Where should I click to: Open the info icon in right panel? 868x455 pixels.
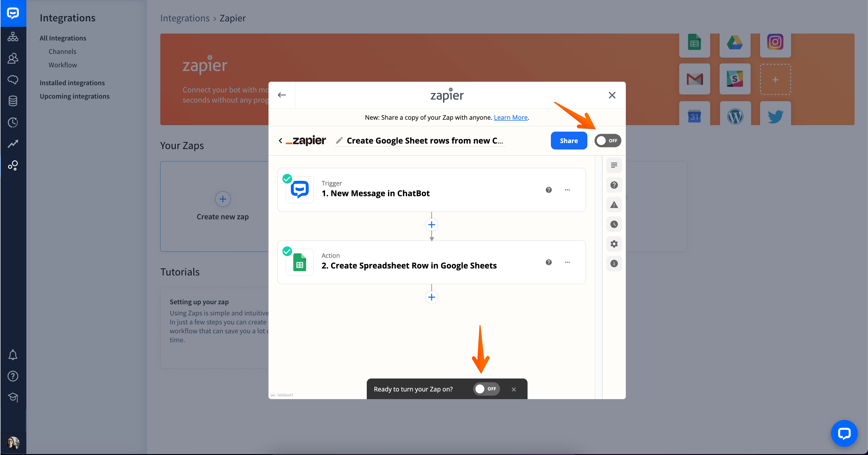tap(614, 264)
